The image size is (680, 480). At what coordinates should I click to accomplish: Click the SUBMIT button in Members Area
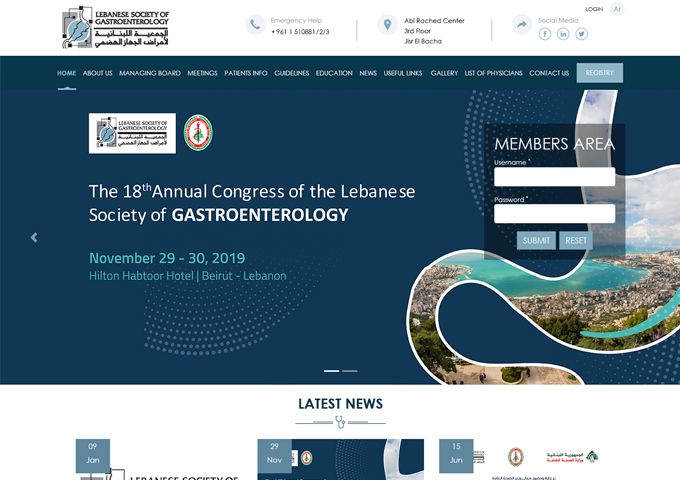[x=536, y=240]
